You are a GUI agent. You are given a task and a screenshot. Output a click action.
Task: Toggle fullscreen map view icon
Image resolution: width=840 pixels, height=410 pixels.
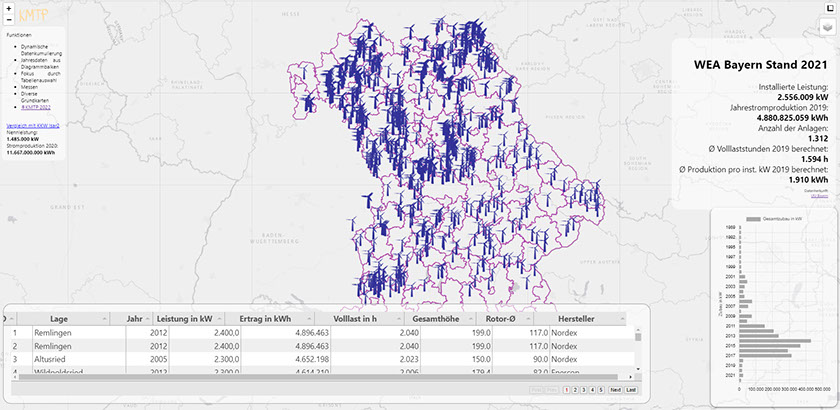(x=828, y=8)
